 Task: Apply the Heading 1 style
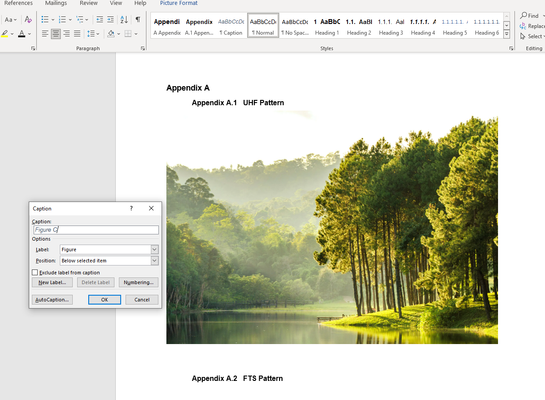[327, 27]
